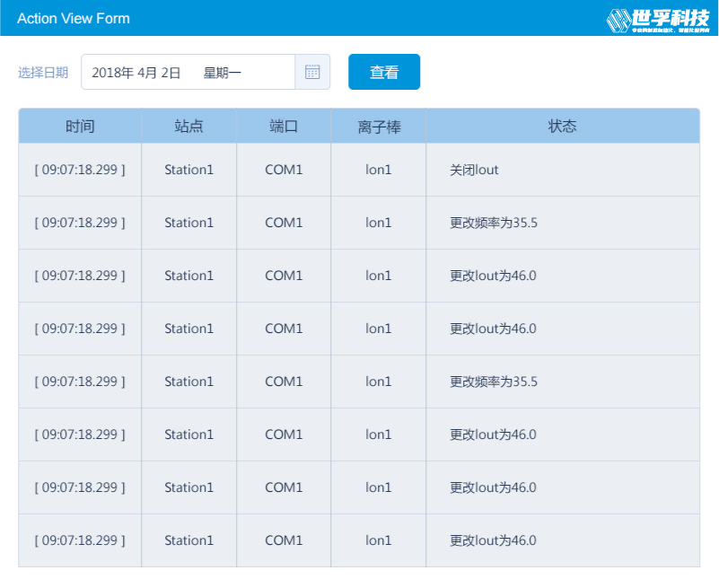Select the year 2018年 in date field
Screen dimensions: 719x588
pos(112,73)
